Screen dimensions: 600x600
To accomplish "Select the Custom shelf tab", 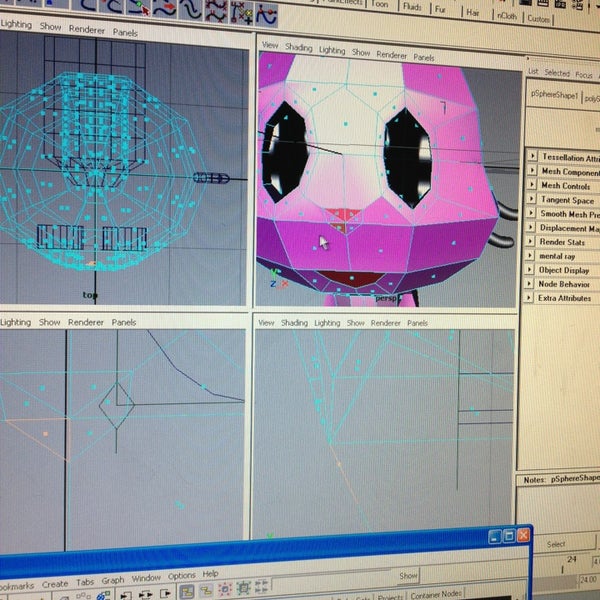I will click(539, 19).
